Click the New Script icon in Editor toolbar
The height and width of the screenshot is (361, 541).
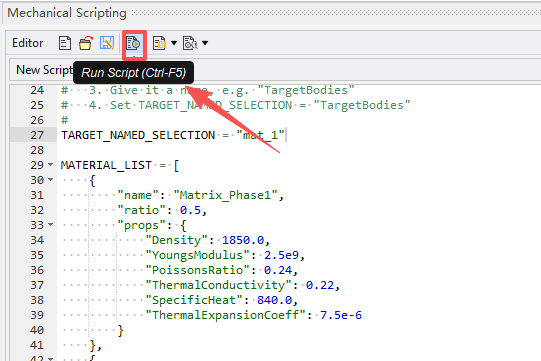65,43
